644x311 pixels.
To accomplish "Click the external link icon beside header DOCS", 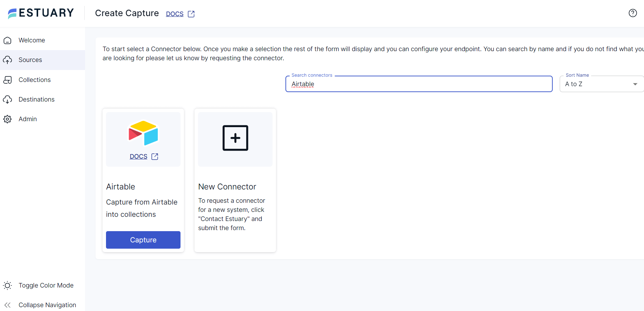I will (191, 14).
